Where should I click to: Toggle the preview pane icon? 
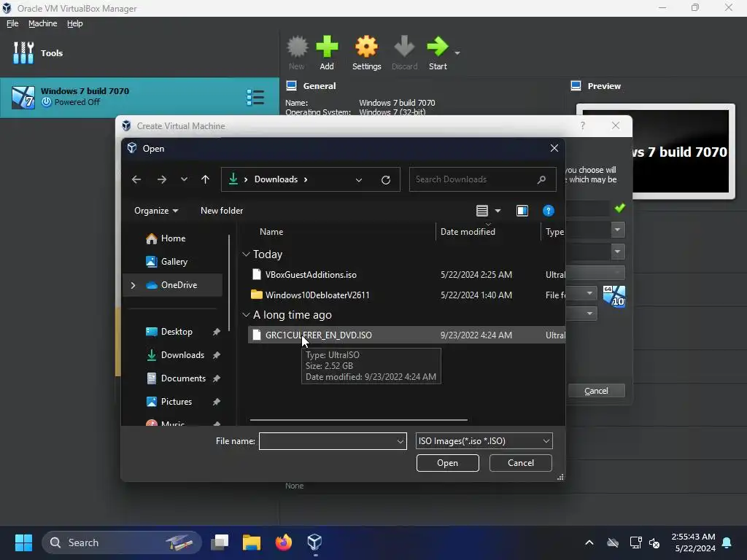pos(522,211)
